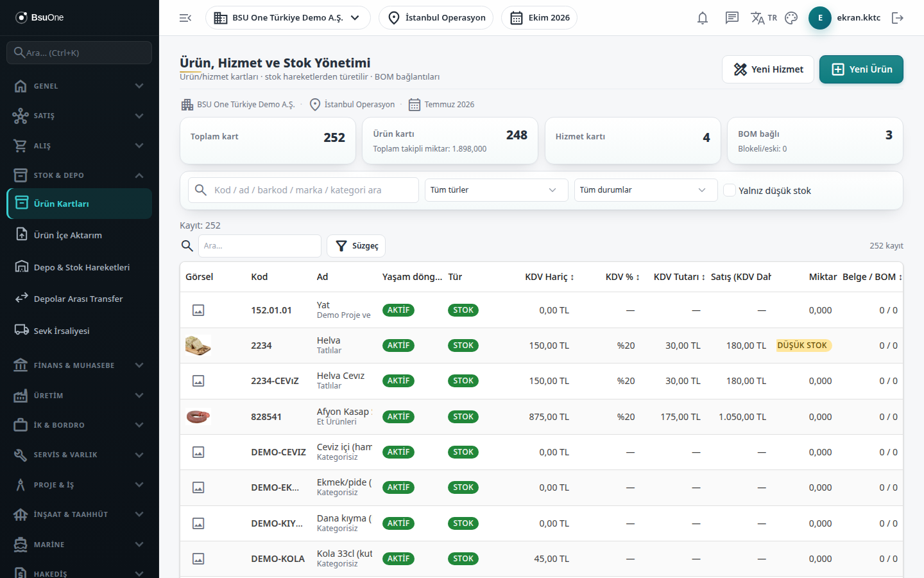Viewport: 924px width, 578px height.
Task: Click the BsuOne logo
Action: 40,17
